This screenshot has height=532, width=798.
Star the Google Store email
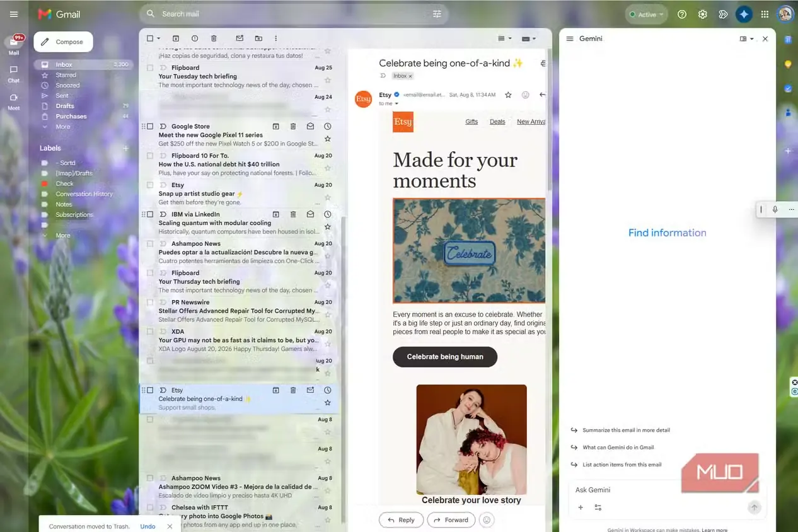tap(328, 139)
